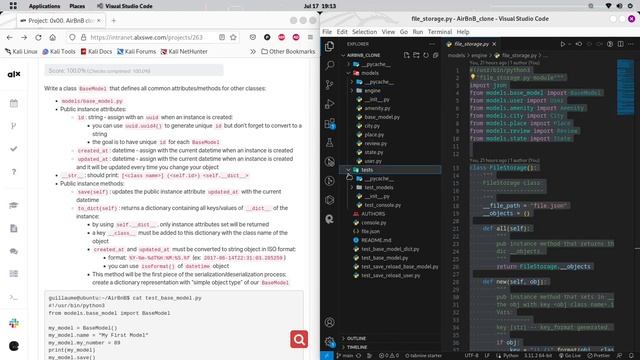Open the Firefox hamburger menu
This screenshot has height=360, width=640.
pyautogui.click(x=310, y=37)
